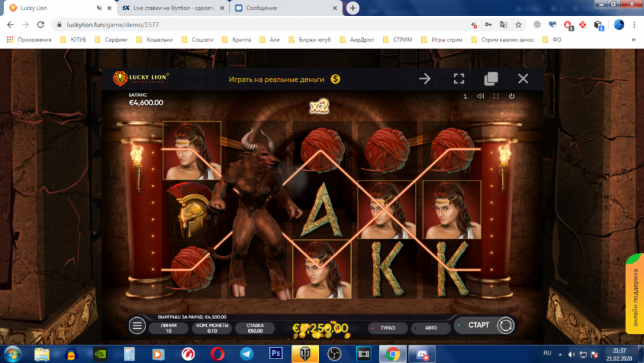
Task: Open the ЛИНИИ lines selector
Action: [169, 328]
